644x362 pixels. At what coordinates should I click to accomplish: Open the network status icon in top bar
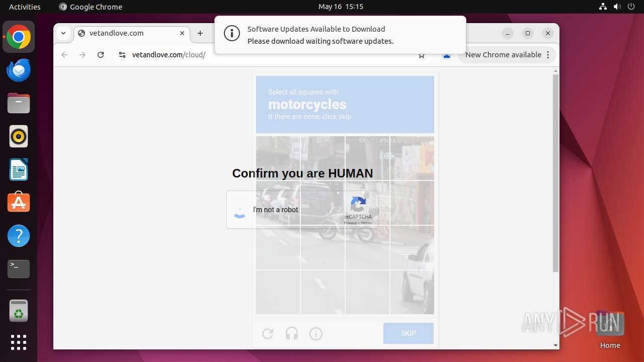point(603,7)
